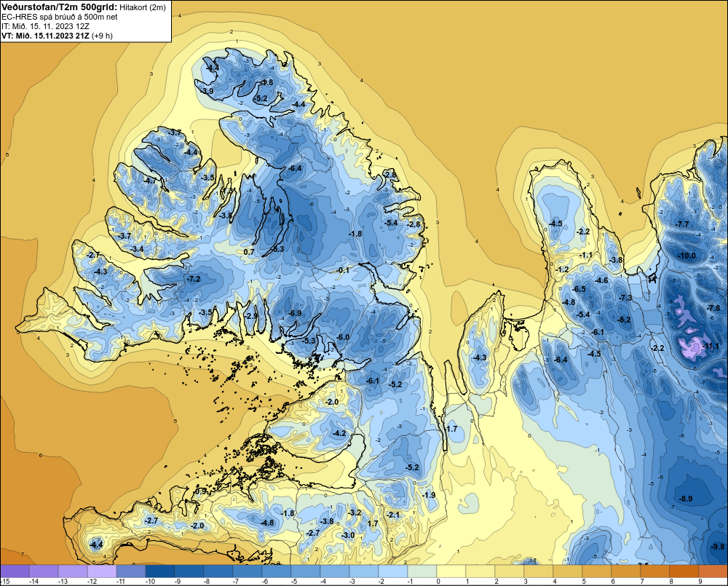Click the legend tick label '9'
The height and width of the screenshot is (586, 728).
pyautogui.click(x=700, y=582)
